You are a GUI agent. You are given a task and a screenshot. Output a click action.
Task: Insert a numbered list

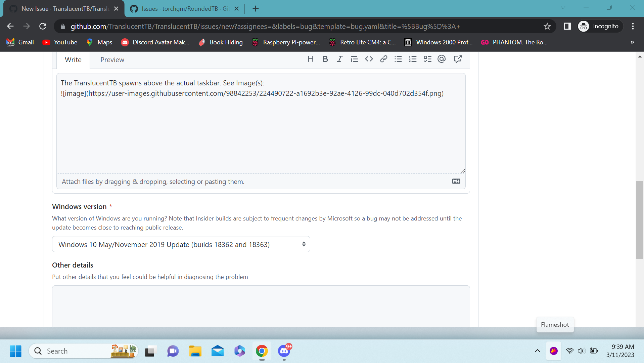pyautogui.click(x=412, y=59)
